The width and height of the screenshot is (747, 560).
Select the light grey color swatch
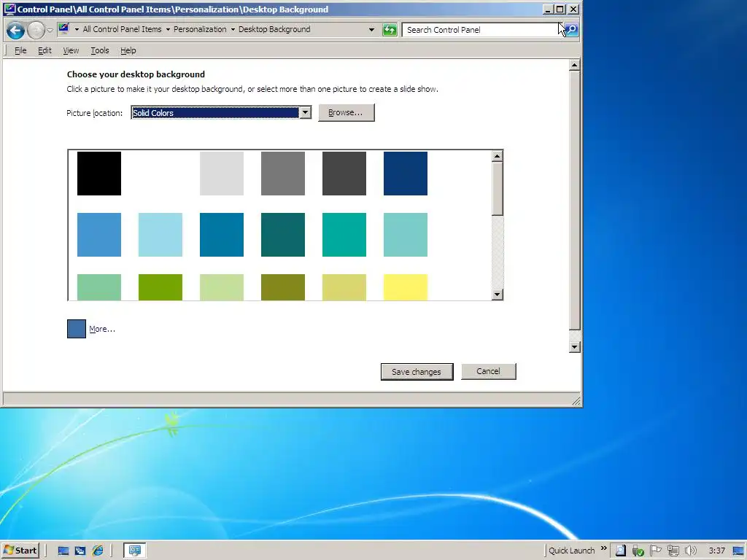[222, 174]
